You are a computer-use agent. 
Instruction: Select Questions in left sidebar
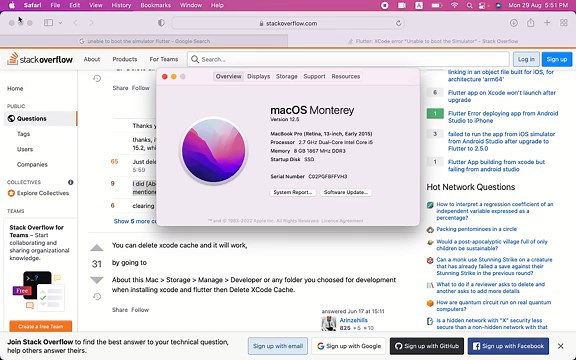pyautogui.click(x=40, y=119)
